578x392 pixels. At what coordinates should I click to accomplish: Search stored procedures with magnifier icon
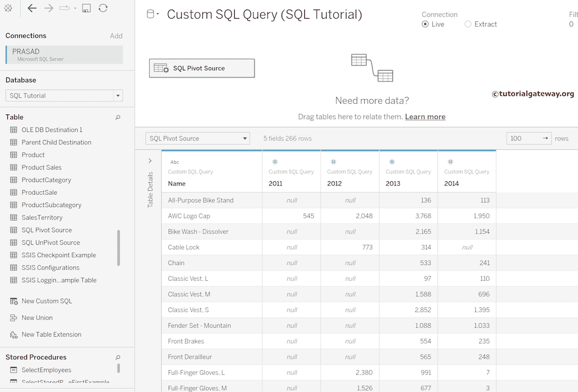(x=118, y=358)
